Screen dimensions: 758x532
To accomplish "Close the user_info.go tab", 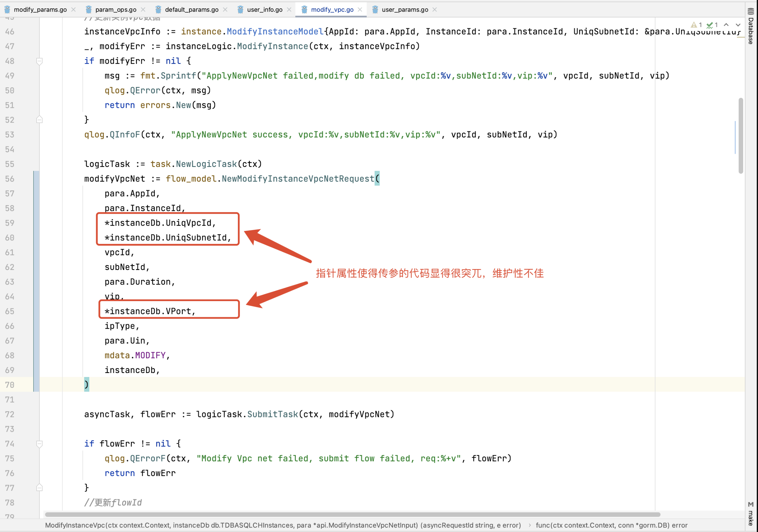I will tap(289, 10).
